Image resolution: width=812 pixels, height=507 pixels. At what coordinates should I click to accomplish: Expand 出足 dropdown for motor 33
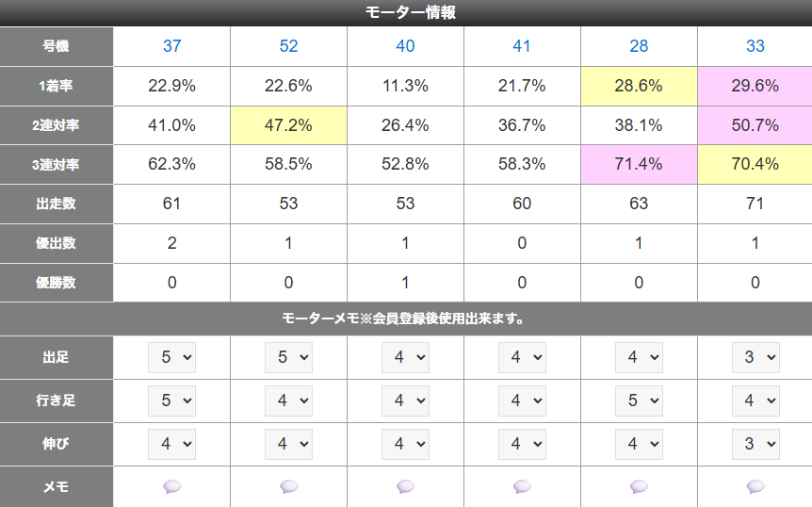tap(755, 358)
